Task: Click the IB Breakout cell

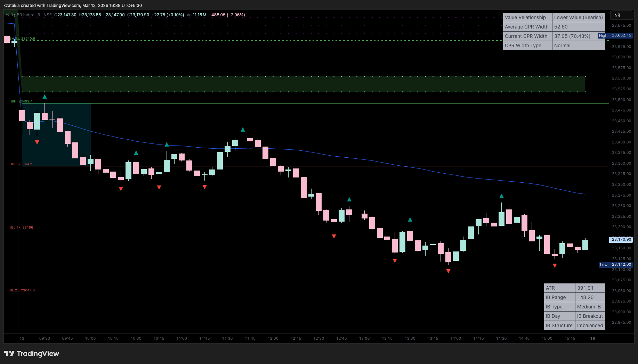Action: pos(590,316)
